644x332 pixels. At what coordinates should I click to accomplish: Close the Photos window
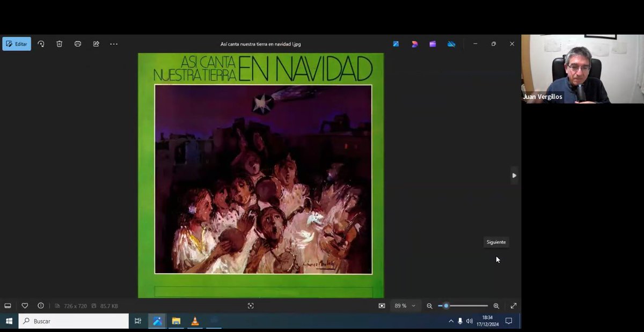pos(512,44)
